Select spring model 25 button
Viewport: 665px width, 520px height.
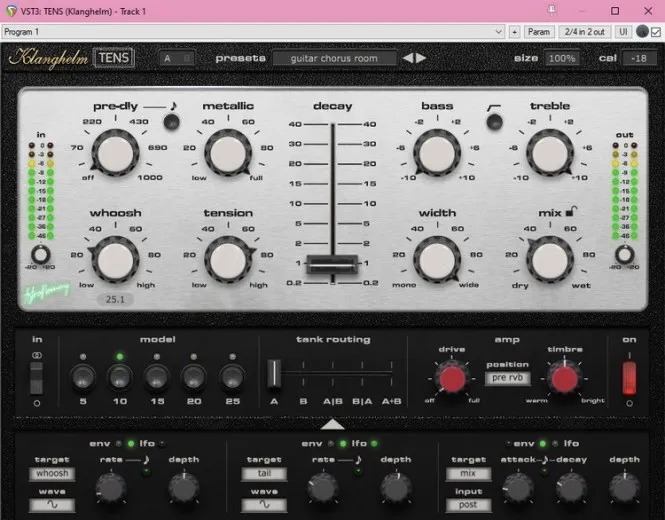[x=231, y=376]
